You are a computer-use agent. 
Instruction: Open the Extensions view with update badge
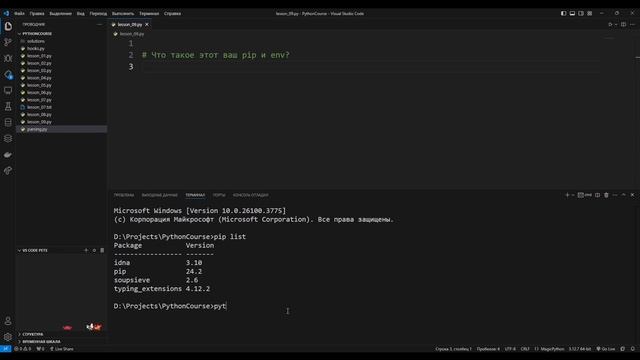coord(8,74)
